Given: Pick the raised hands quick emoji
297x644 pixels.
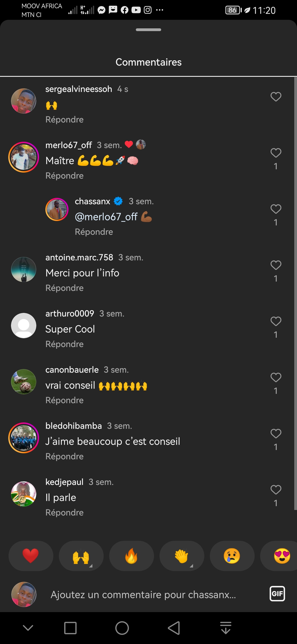Looking at the screenshot, I should pyautogui.click(x=81, y=556).
